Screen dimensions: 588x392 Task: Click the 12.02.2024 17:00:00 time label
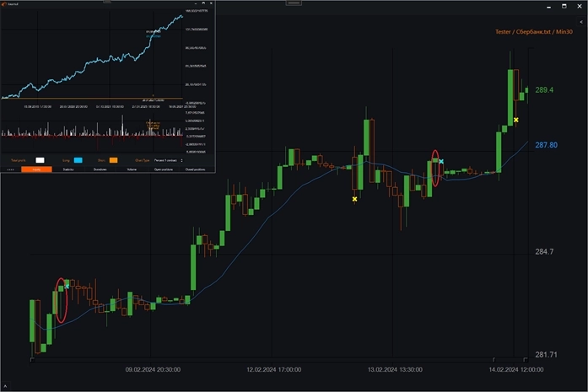[x=273, y=369]
